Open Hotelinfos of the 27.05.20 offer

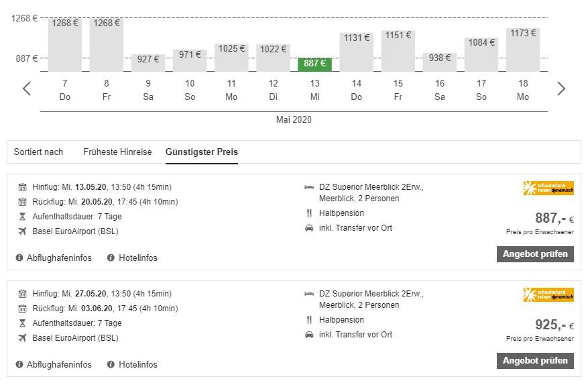coord(137,364)
